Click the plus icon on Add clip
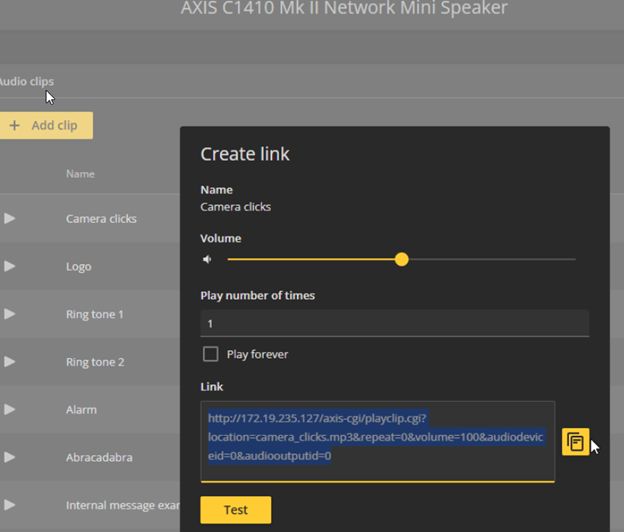 [x=14, y=125]
